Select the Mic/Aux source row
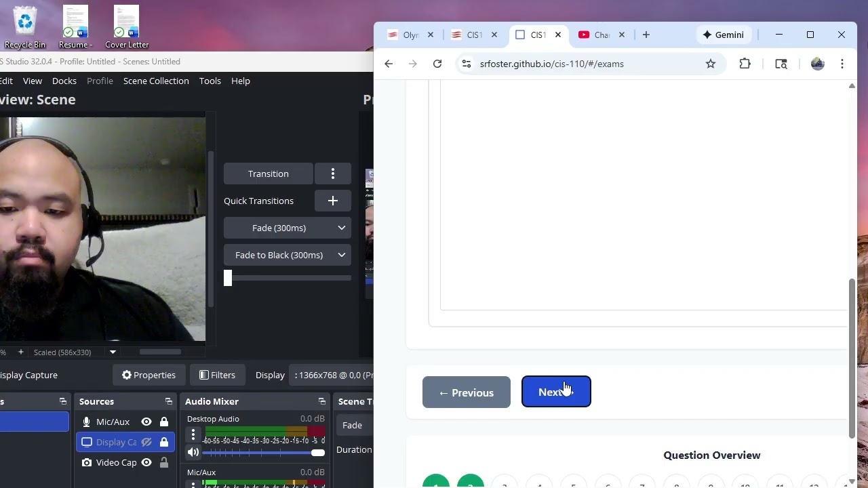The image size is (868, 488). pyautogui.click(x=125, y=422)
